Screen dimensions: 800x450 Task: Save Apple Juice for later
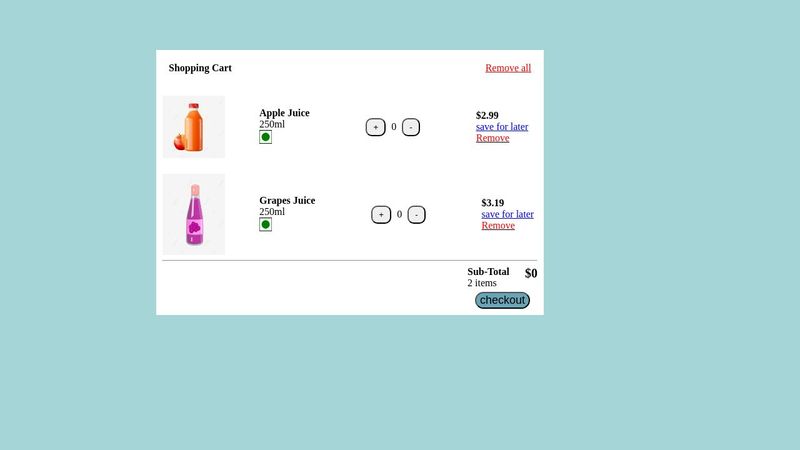502,127
